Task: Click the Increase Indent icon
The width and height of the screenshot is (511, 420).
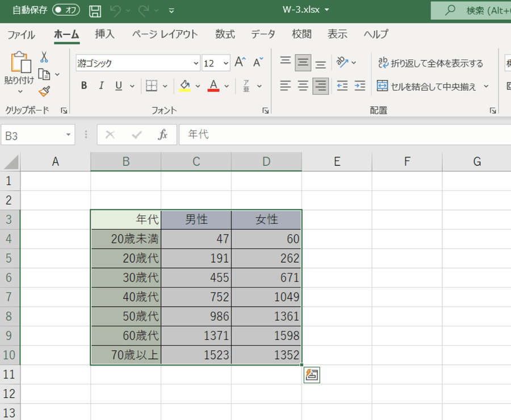Action: pyautogui.click(x=359, y=86)
